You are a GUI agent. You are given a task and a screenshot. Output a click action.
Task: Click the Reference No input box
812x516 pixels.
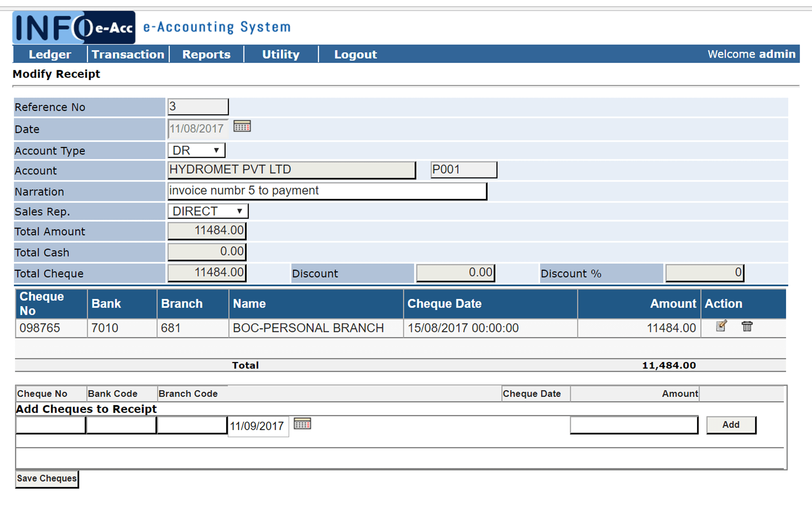click(198, 107)
